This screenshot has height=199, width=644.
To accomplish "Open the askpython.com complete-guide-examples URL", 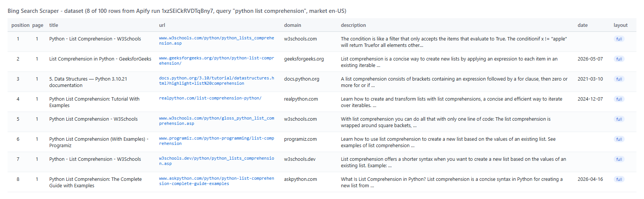I will 216,181.
